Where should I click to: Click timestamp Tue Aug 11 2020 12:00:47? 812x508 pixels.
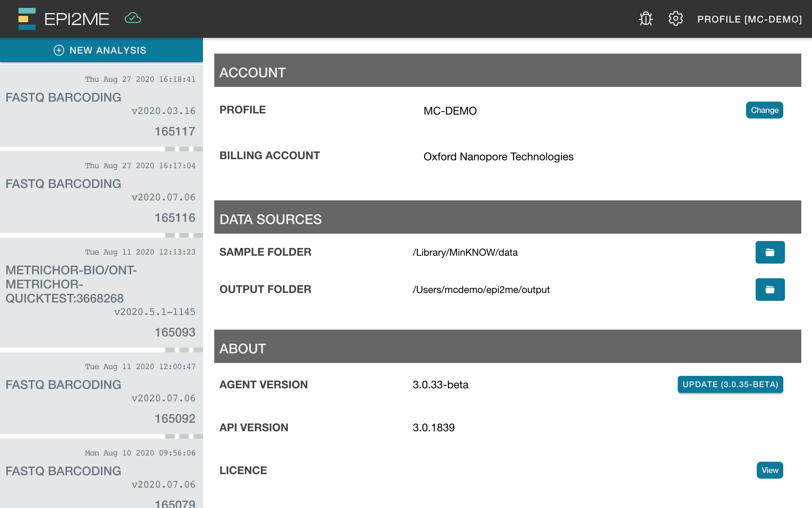(x=140, y=367)
